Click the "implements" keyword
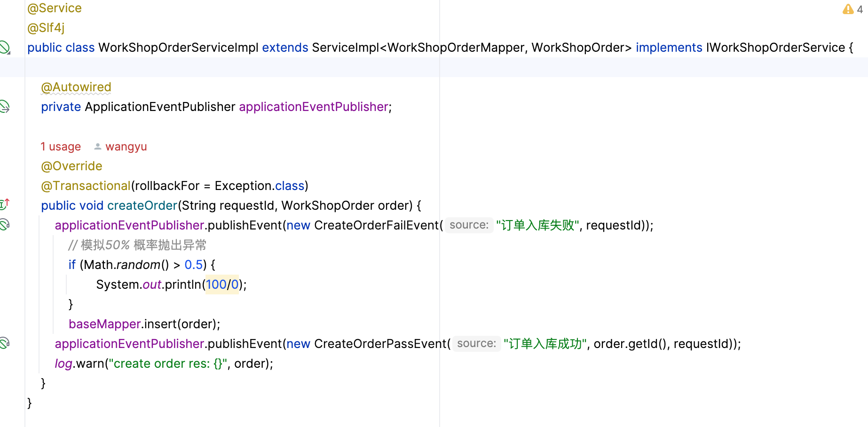868x427 pixels. (x=669, y=47)
